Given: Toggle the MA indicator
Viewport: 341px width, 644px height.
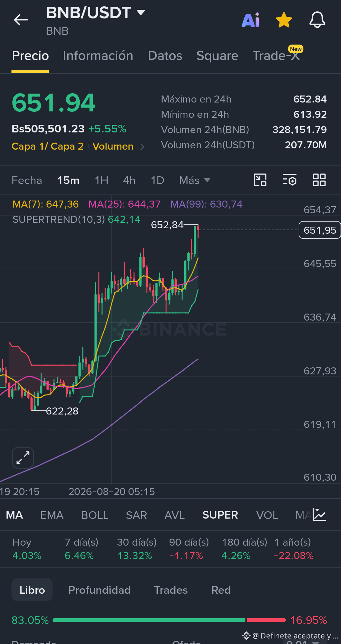Looking at the screenshot, I should click(14, 515).
